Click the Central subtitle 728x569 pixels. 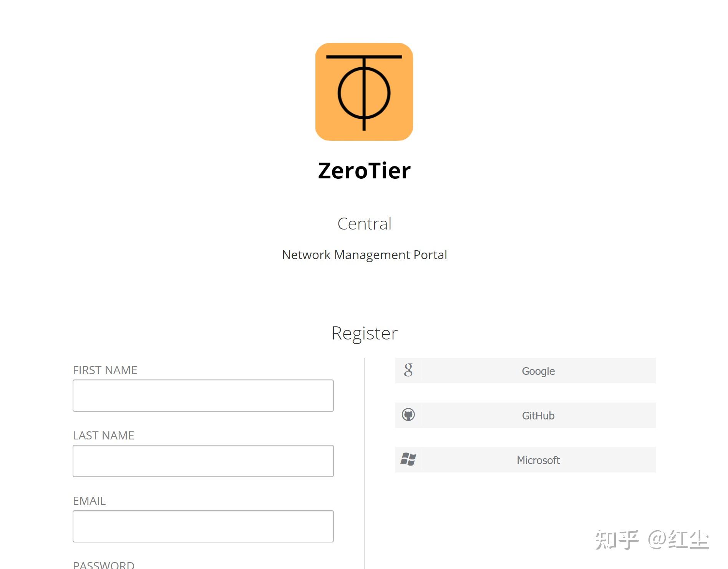364,223
